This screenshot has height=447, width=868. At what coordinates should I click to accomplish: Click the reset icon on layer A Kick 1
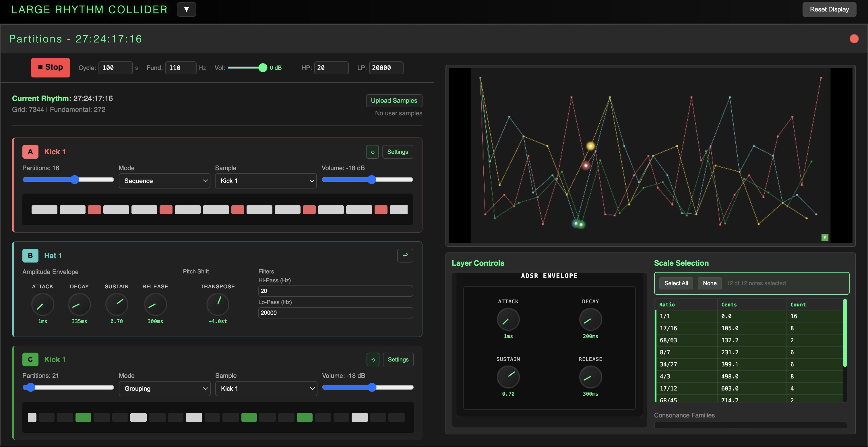tap(372, 151)
